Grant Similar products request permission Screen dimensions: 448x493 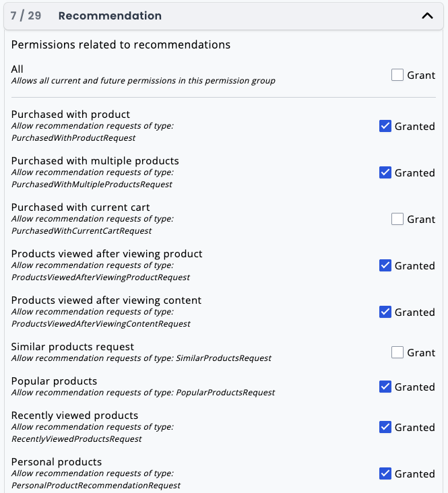397,352
